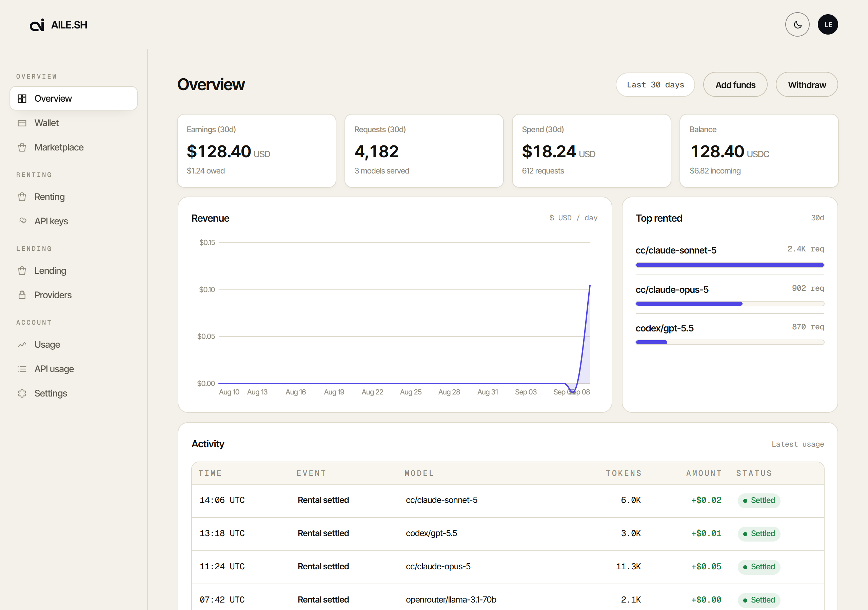Click the Lending bag icon
Image resolution: width=868 pixels, height=610 pixels.
point(22,271)
